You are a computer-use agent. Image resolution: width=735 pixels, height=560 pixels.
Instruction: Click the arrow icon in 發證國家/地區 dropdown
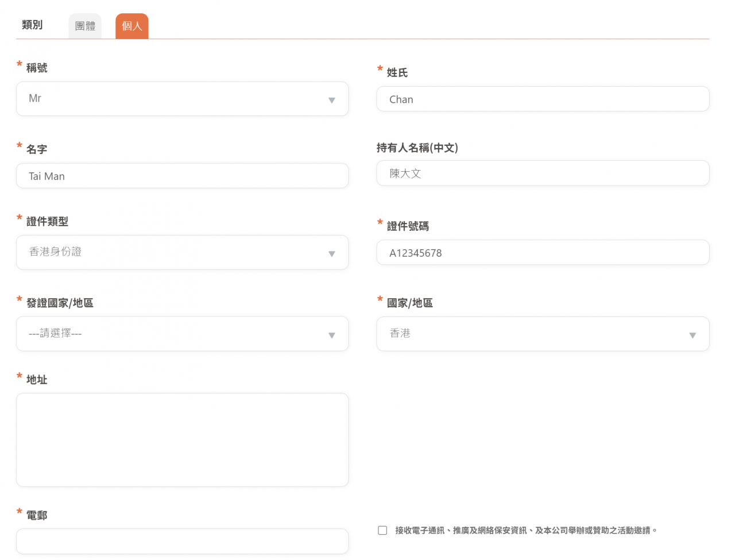[x=331, y=335]
